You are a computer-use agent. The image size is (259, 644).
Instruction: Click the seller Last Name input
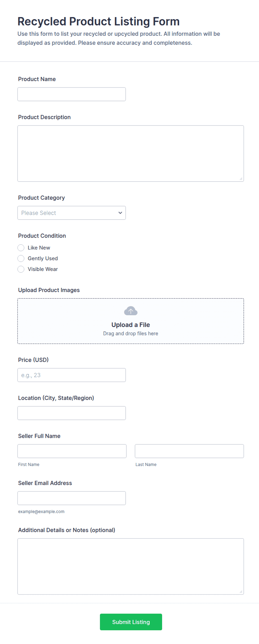coord(189,451)
